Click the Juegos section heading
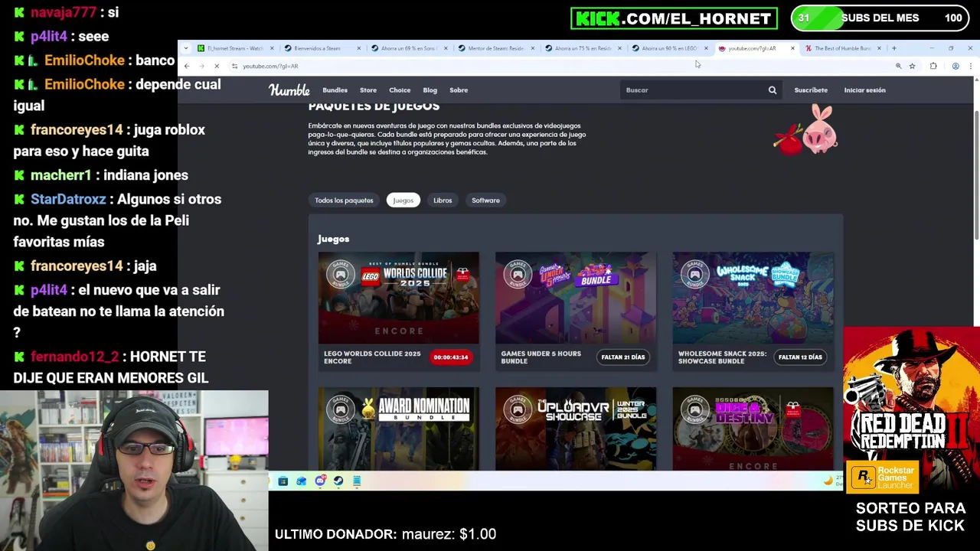 (333, 239)
